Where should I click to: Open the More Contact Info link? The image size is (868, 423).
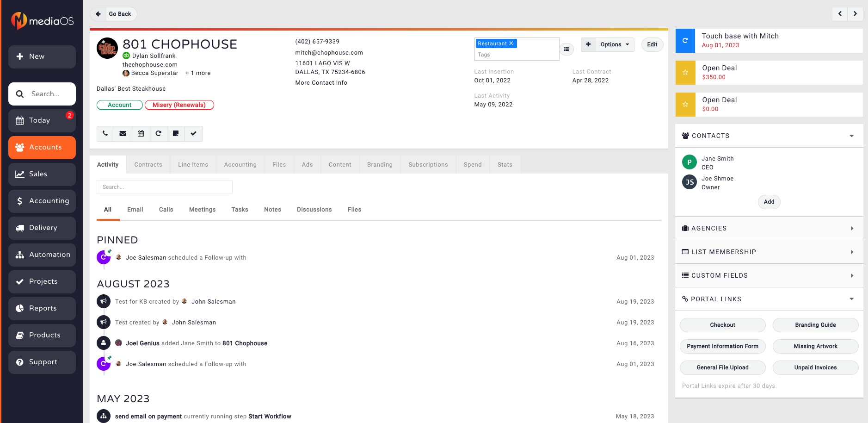click(x=321, y=82)
